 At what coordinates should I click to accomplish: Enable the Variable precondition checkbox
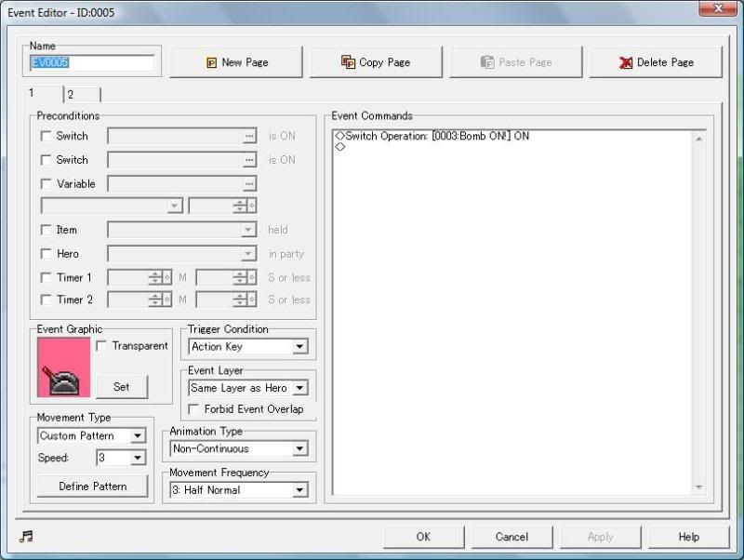pyautogui.click(x=46, y=183)
